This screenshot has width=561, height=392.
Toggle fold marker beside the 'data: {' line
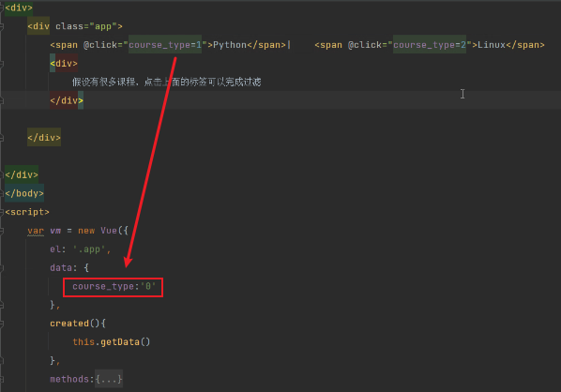tap(2, 268)
